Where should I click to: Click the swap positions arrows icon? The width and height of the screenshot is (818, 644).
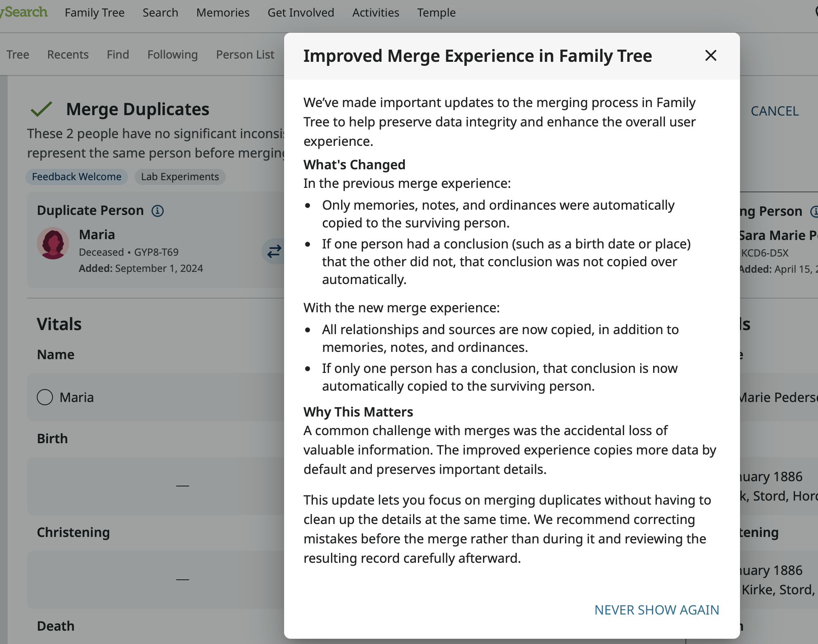click(274, 251)
